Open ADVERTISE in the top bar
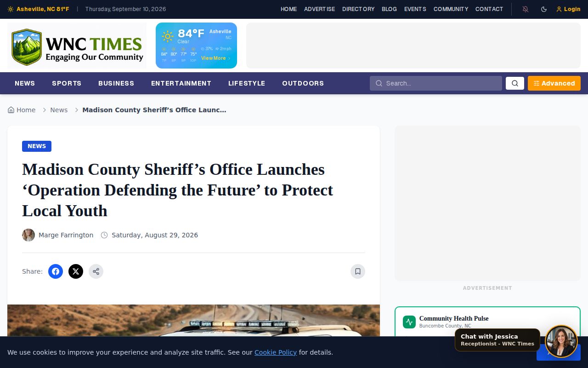This screenshot has width=588, height=368. (320, 9)
